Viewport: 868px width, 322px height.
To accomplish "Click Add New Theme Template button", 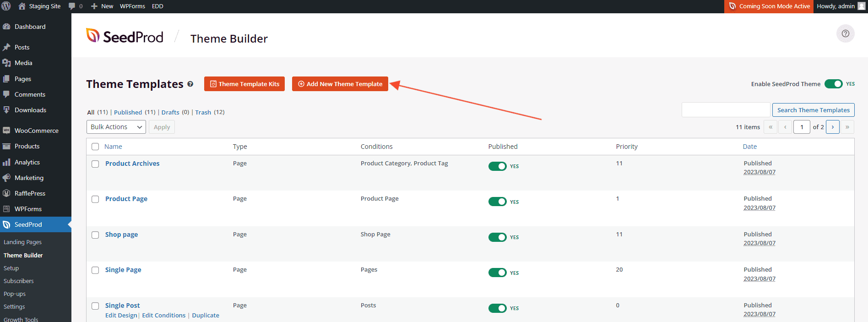I will (340, 84).
